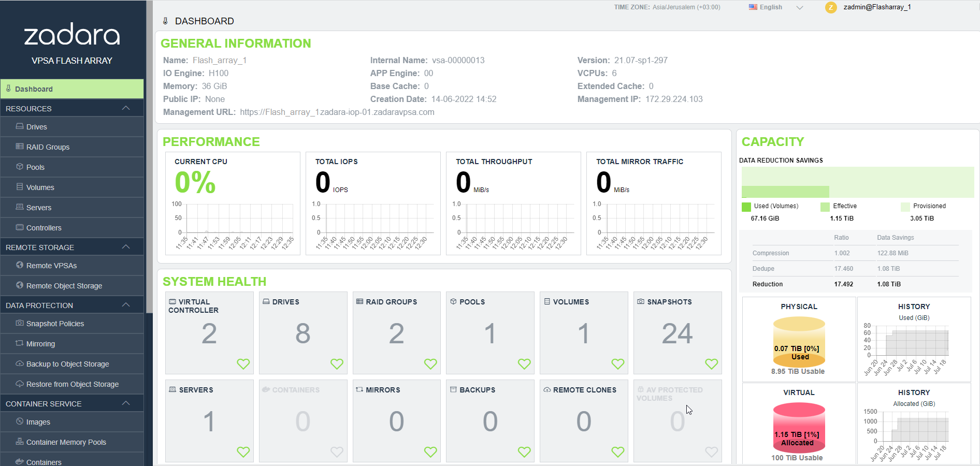The width and height of the screenshot is (980, 466).
Task: Click the Physical capacity cylinder graphic
Action: (799, 342)
